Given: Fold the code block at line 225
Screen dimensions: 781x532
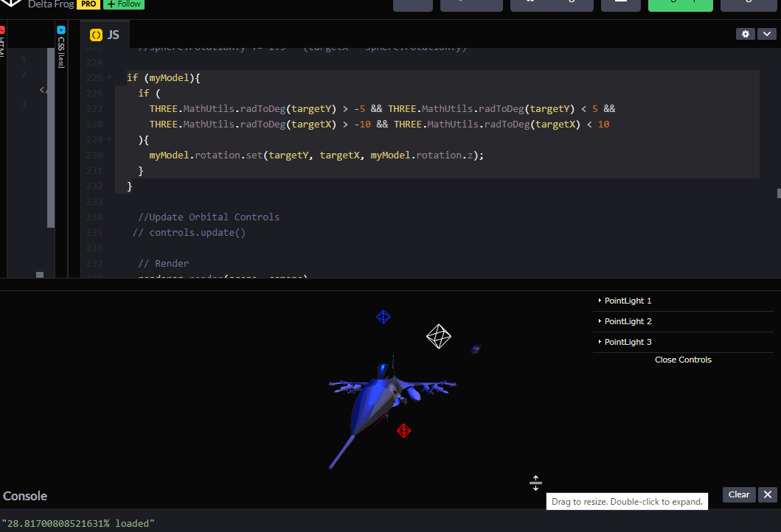Looking at the screenshot, I should [110, 77].
